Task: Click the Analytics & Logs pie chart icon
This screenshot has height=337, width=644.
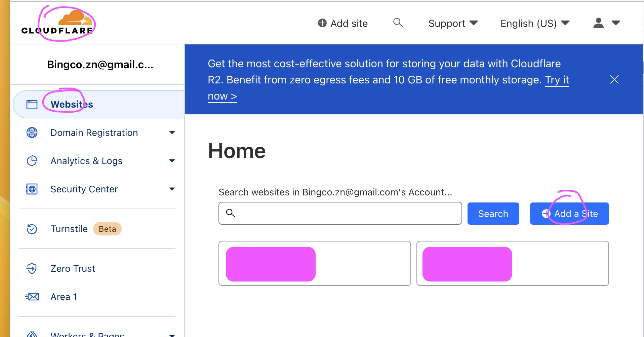Action: pos(32,161)
